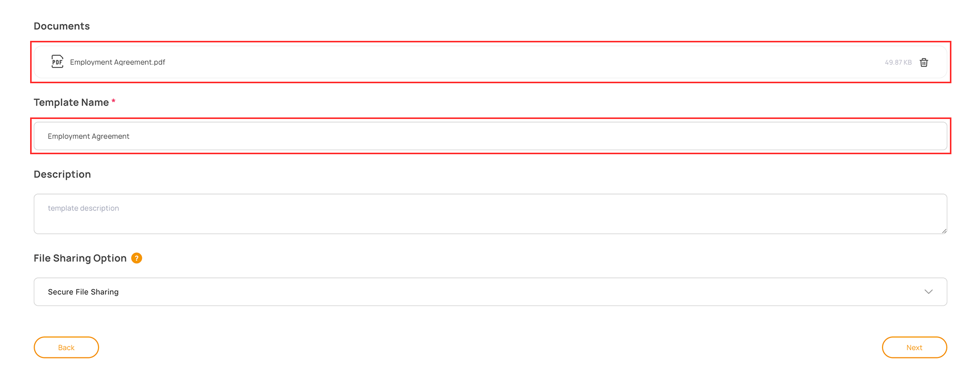Click the orange help question mark icon

point(137,258)
